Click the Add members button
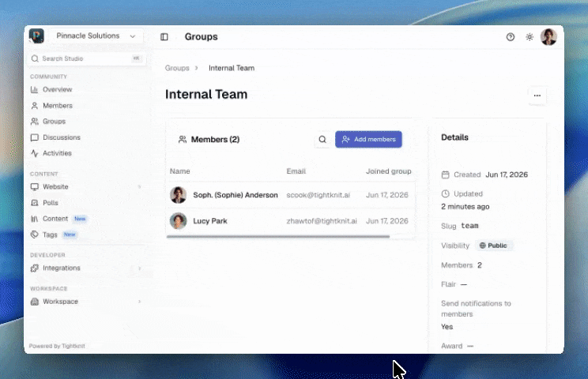The height and width of the screenshot is (379, 588). pyautogui.click(x=368, y=139)
